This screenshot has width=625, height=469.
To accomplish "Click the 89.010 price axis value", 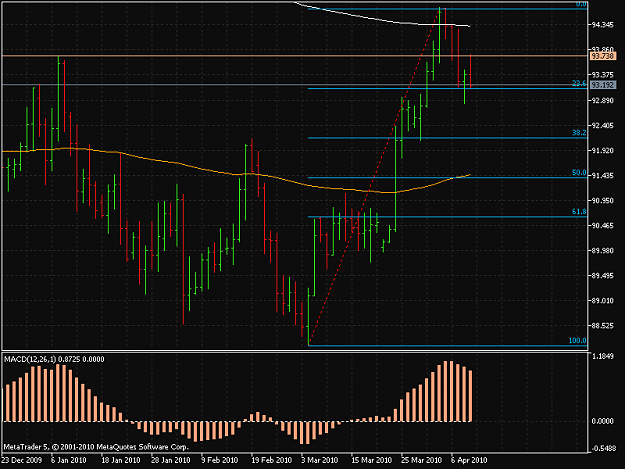I will [x=602, y=300].
